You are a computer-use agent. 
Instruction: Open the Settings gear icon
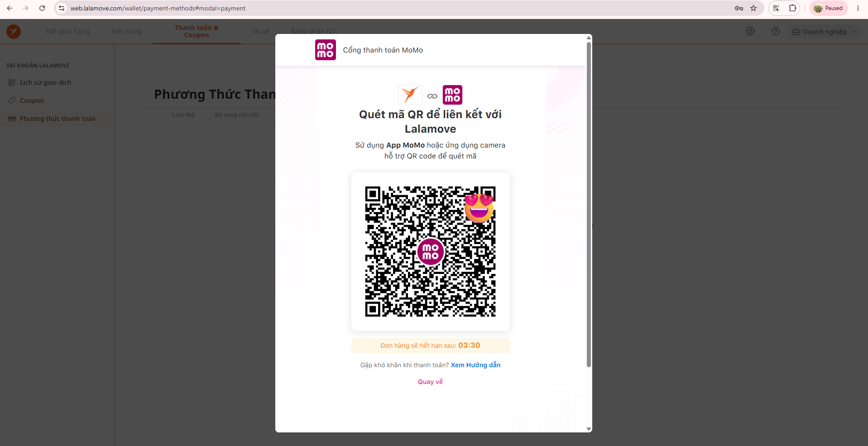click(x=750, y=31)
